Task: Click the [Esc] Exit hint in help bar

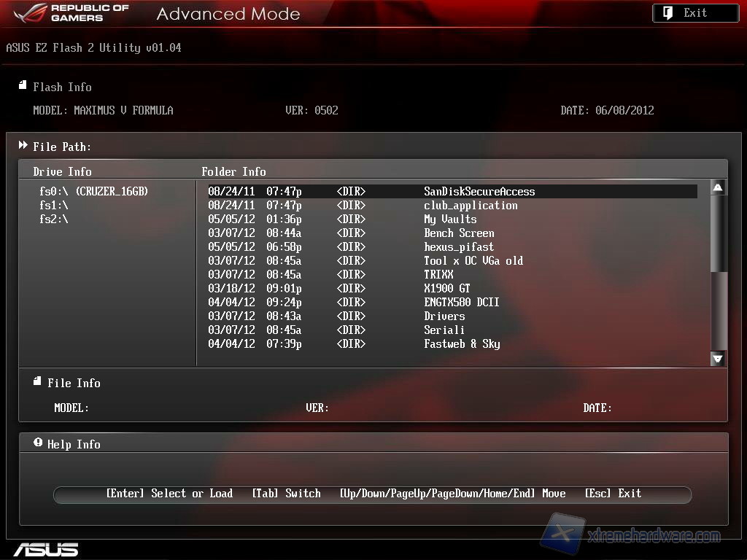Action: pos(613,494)
